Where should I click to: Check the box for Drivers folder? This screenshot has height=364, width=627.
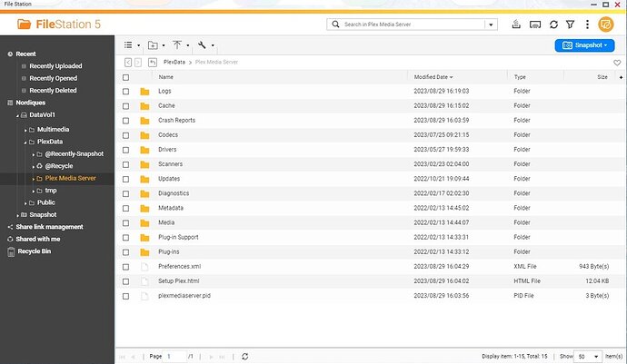126,150
